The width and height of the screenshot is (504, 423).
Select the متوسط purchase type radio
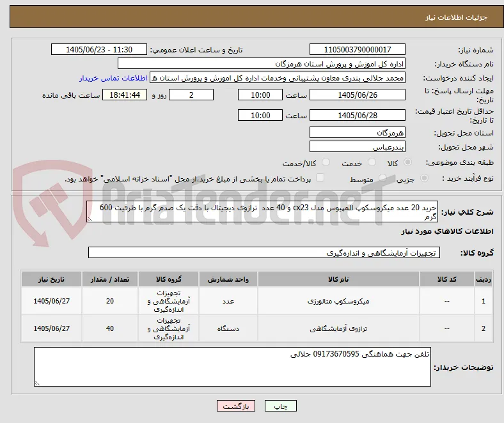pyautogui.click(x=382, y=178)
